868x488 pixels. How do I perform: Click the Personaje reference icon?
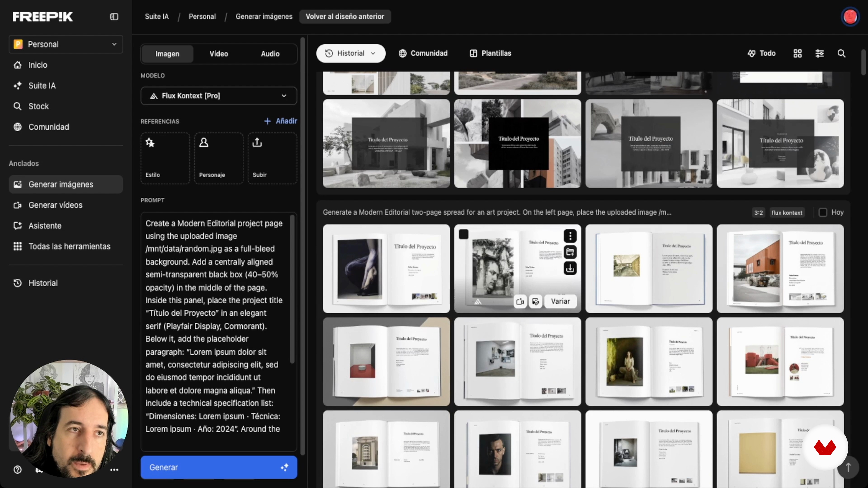coord(203,143)
